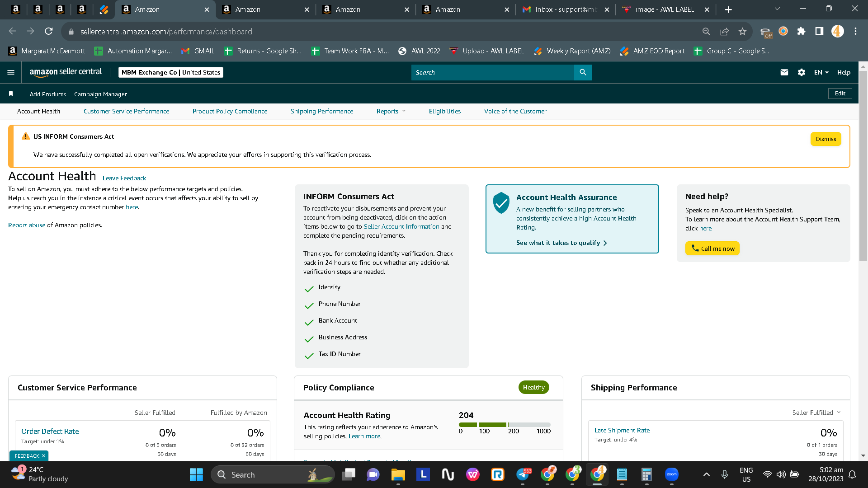Click the Amazon Seller Central logo
This screenshot has height=488, width=868.
pos(66,72)
